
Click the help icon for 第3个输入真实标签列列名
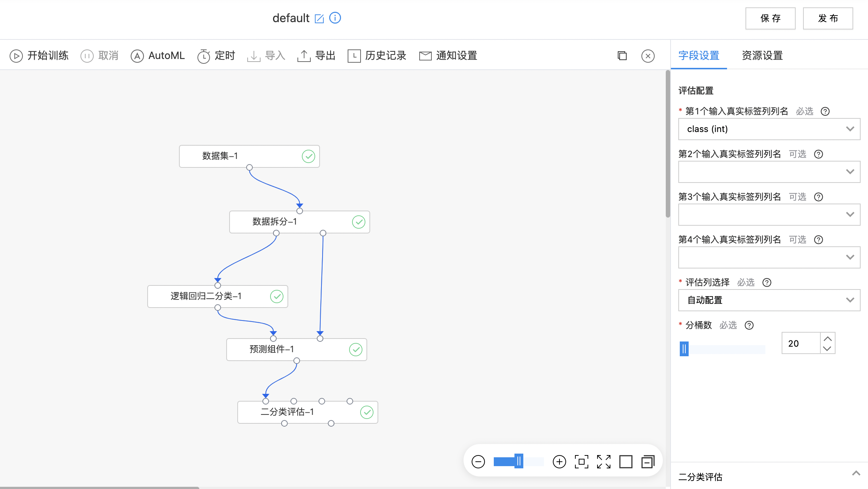819,197
